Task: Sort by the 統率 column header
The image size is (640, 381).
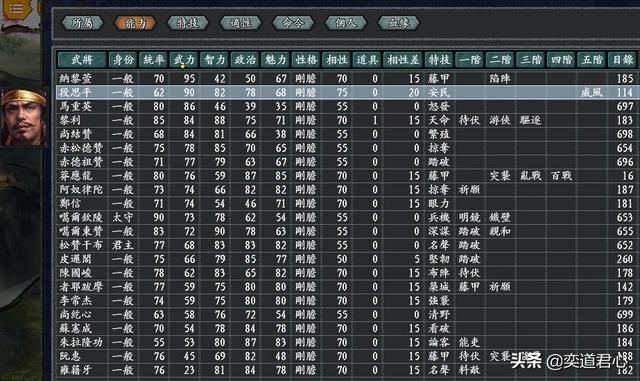Action: tap(153, 60)
